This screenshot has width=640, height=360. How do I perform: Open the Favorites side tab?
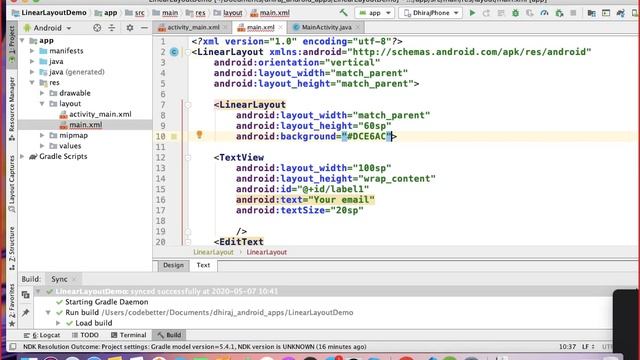coord(12,305)
